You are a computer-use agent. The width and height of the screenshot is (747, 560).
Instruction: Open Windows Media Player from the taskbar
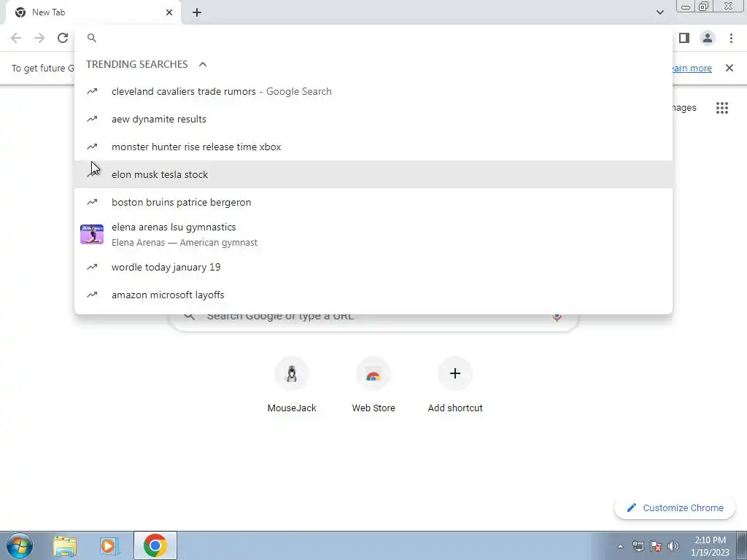[x=109, y=545]
